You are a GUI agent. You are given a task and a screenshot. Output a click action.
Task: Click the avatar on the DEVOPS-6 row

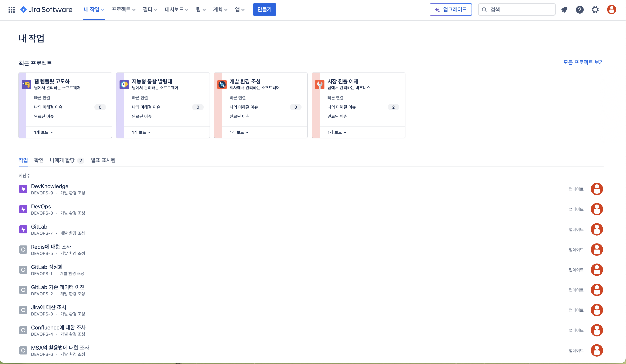click(597, 350)
